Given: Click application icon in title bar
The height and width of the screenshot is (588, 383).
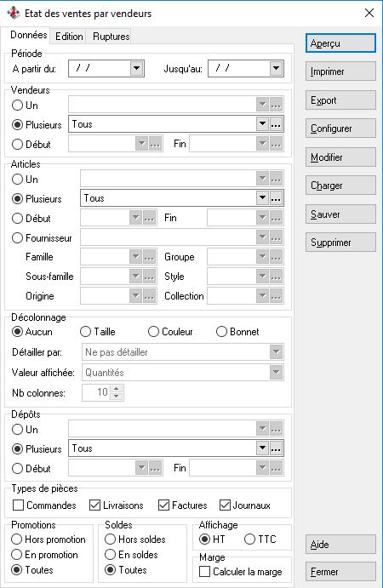Looking at the screenshot, I should click(14, 13).
